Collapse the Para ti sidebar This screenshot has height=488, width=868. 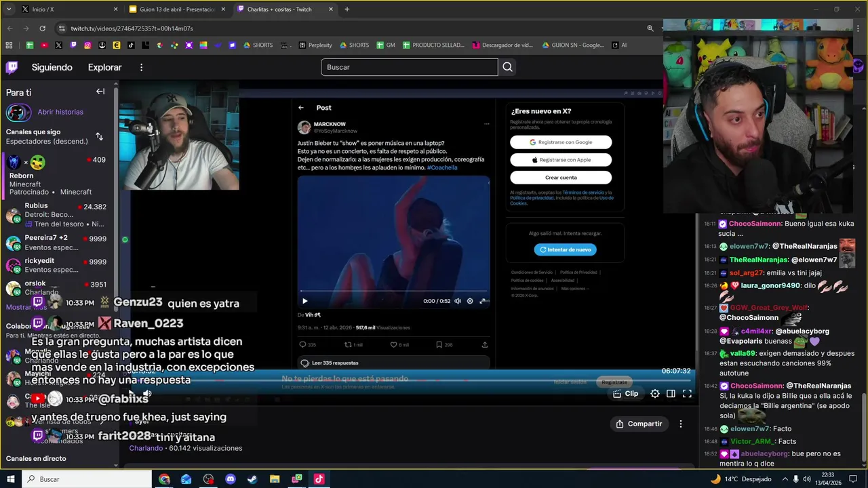point(100,91)
